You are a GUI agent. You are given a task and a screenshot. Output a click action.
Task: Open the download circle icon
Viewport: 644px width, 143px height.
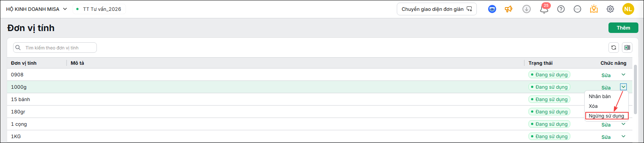[x=527, y=9]
